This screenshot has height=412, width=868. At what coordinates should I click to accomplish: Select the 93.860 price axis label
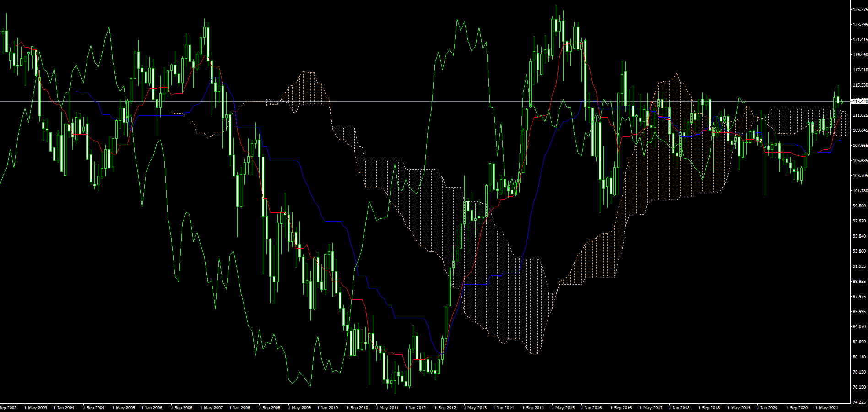click(859, 251)
